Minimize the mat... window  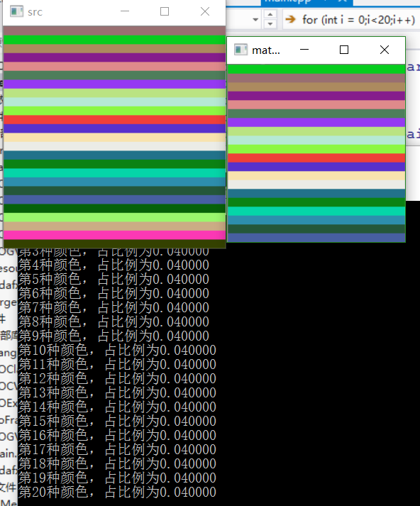304,50
